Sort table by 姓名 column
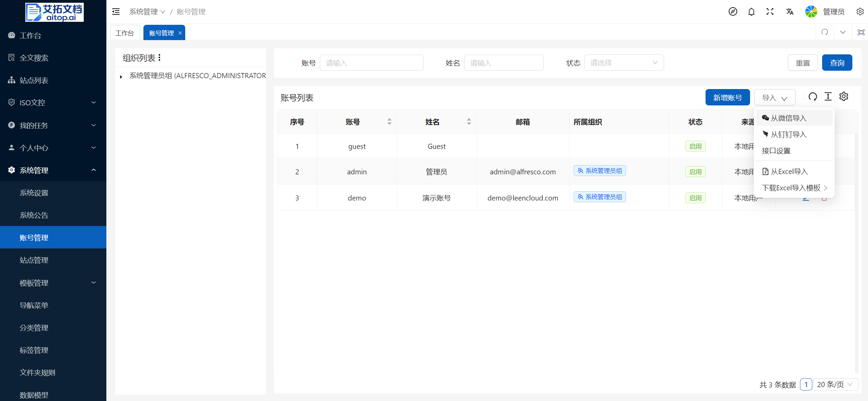868x401 pixels. (469, 122)
